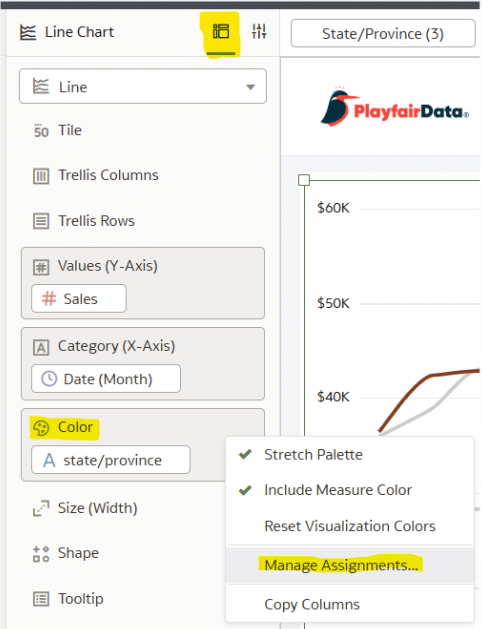Click the Shape section icon
The image size is (482, 629).
pos(41,554)
